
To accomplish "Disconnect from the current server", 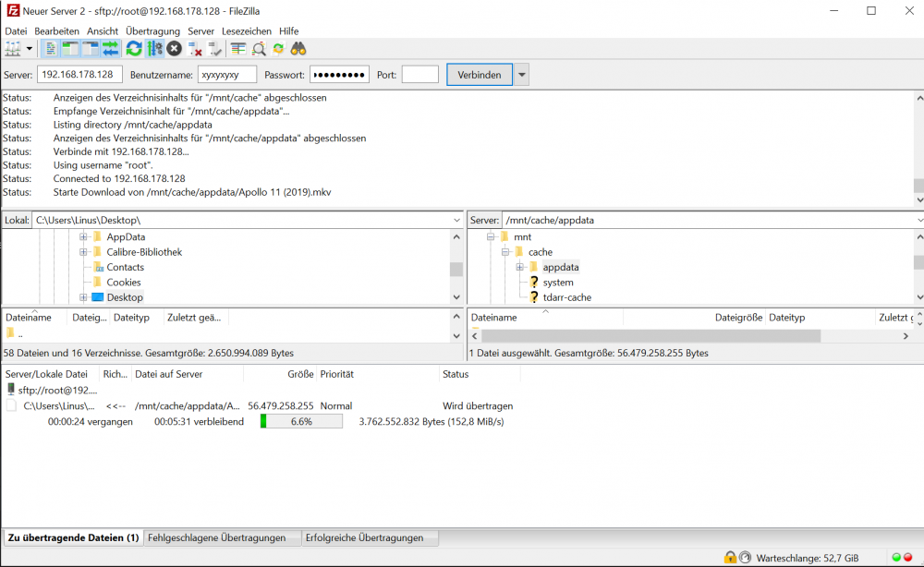I will (194, 49).
